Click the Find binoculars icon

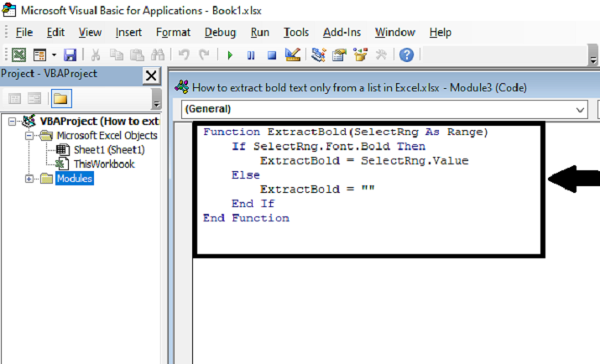coord(158,55)
